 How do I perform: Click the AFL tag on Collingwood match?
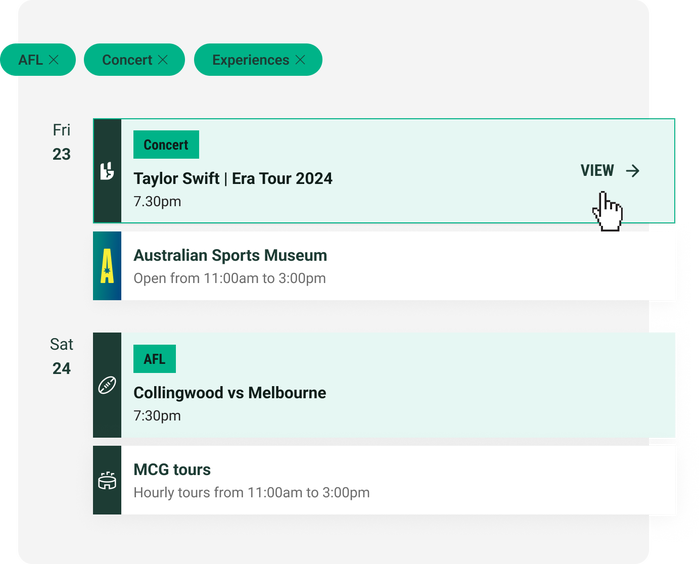coord(154,359)
